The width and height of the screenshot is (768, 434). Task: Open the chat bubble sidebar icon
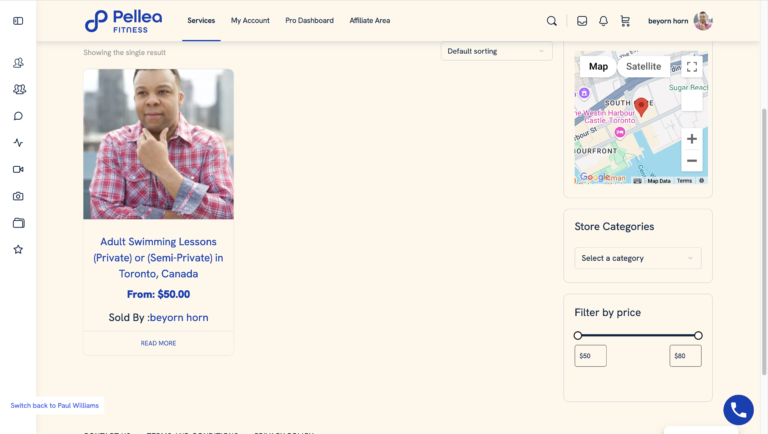pyautogui.click(x=18, y=116)
